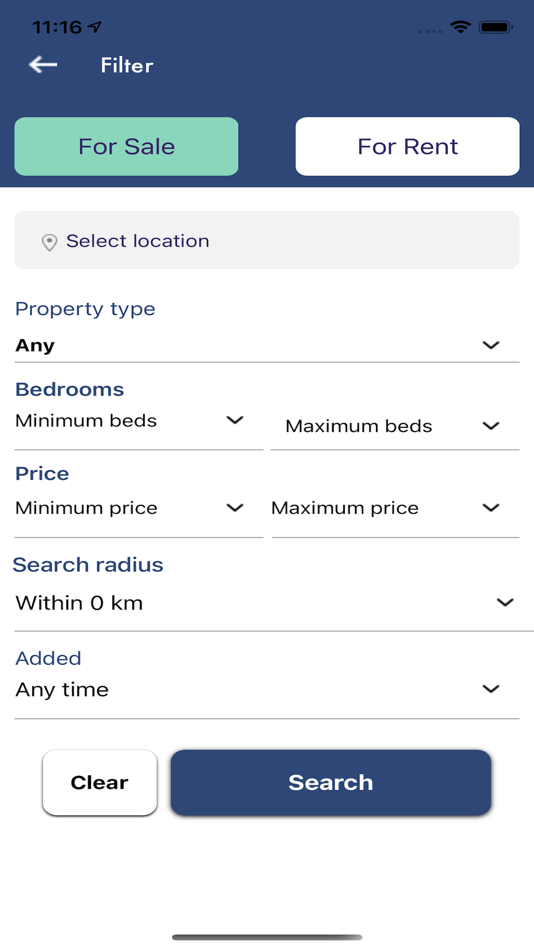Screen dimensions: 534x950
Task: Click the Search button
Action: pos(330,783)
